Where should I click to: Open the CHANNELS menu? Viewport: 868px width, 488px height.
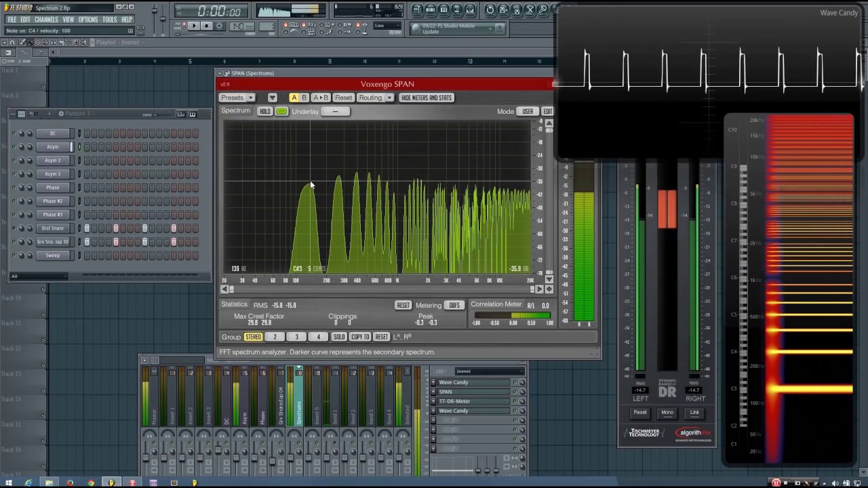[47, 20]
